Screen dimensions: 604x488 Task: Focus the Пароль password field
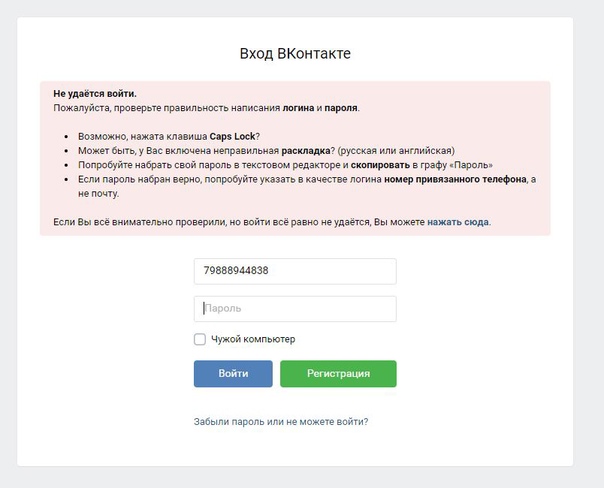(295, 309)
